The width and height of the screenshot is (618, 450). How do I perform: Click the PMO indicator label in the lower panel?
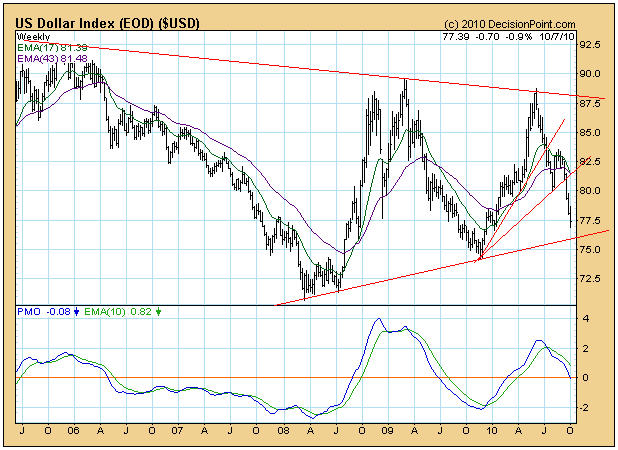[x=27, y=312]
